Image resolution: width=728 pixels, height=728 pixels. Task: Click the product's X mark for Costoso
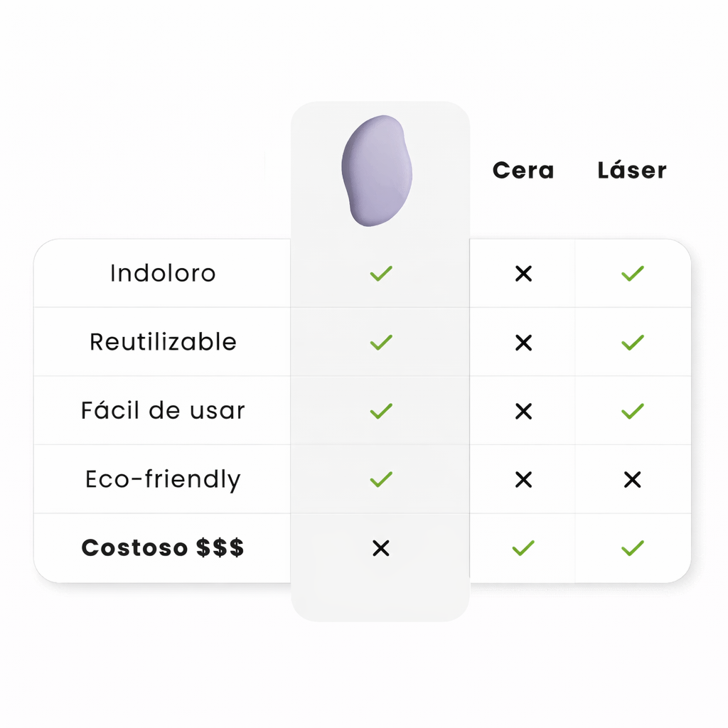point(381,548)
